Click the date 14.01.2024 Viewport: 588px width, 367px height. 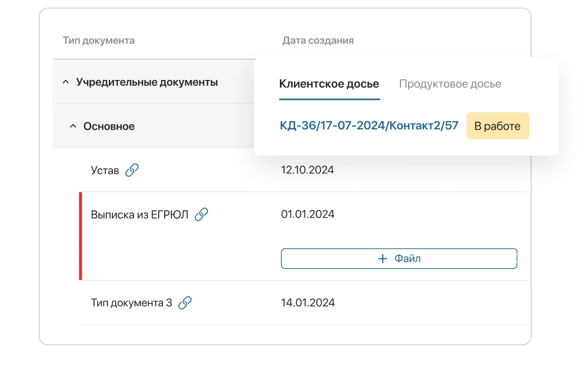pyautogui.click(x=308, y=303)
